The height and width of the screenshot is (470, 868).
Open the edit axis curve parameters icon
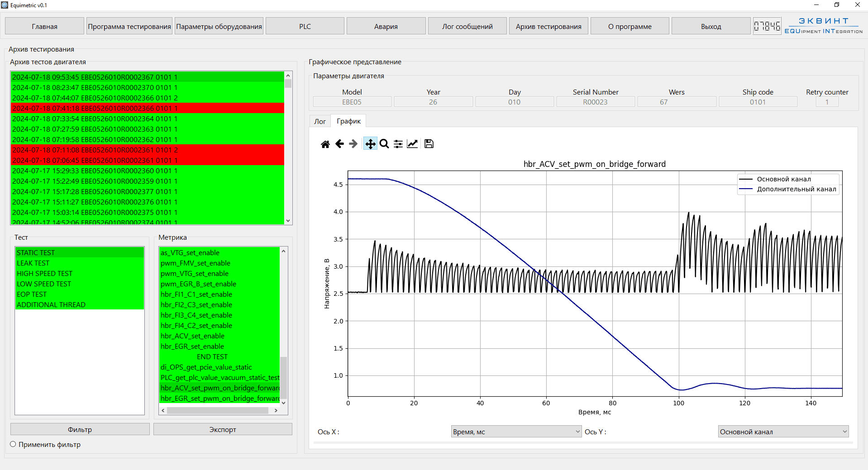pos(412,144)
